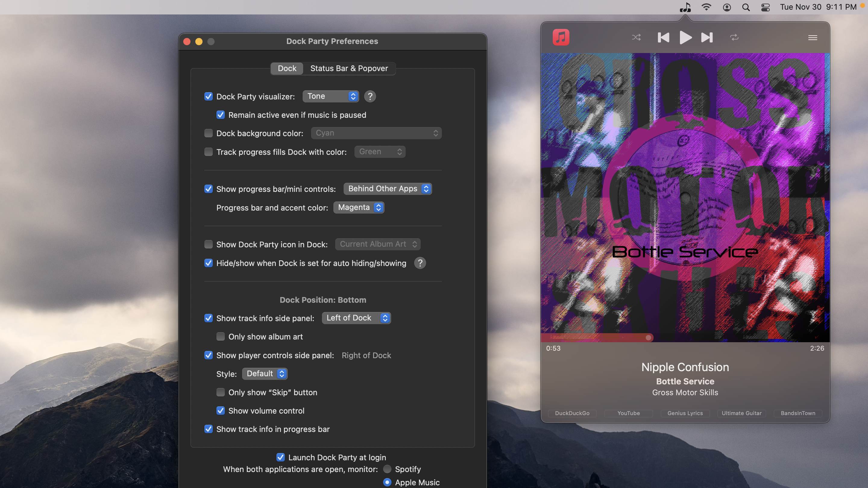Click the track progress slider knob

(x=648, y=337)
